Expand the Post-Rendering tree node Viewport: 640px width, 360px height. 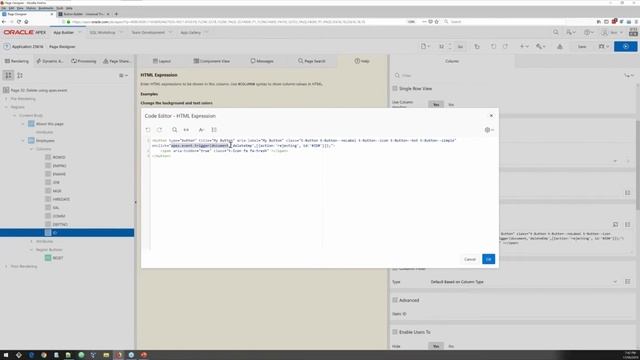coord(6,266)
